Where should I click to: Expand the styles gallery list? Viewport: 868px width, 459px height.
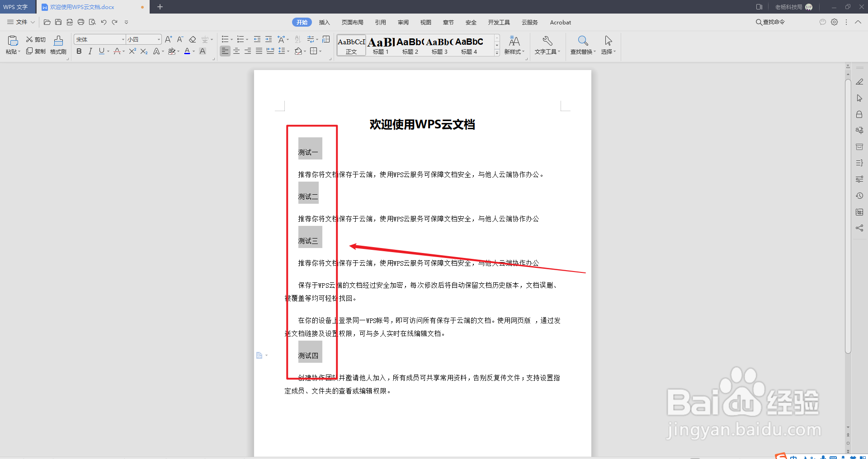coord(497,53)
